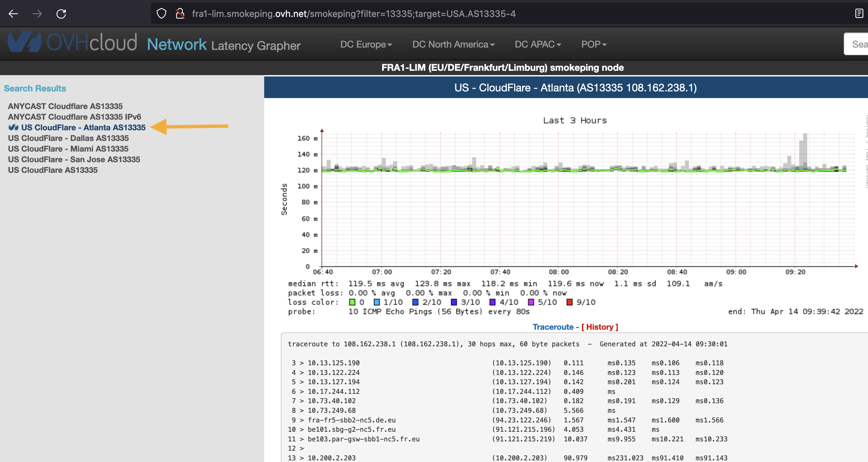Click the 123.8 ms max value
Screen dimensions: 868x462
click(442, 284)
